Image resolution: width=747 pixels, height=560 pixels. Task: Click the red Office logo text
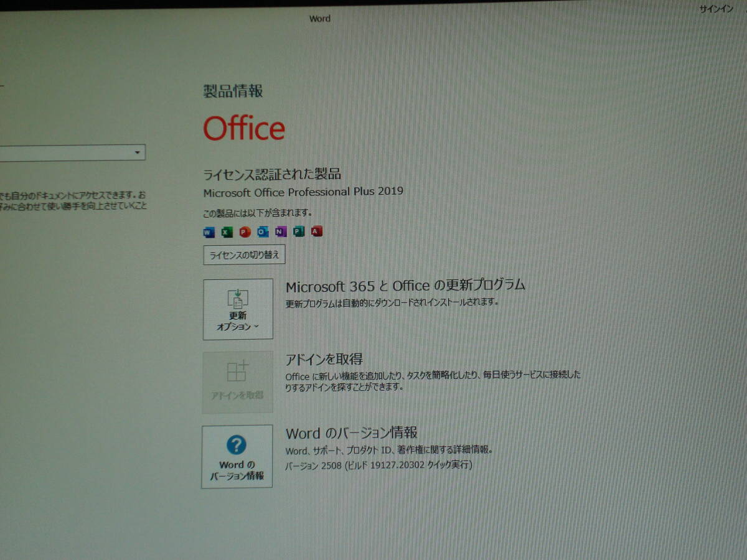(244, 128)
